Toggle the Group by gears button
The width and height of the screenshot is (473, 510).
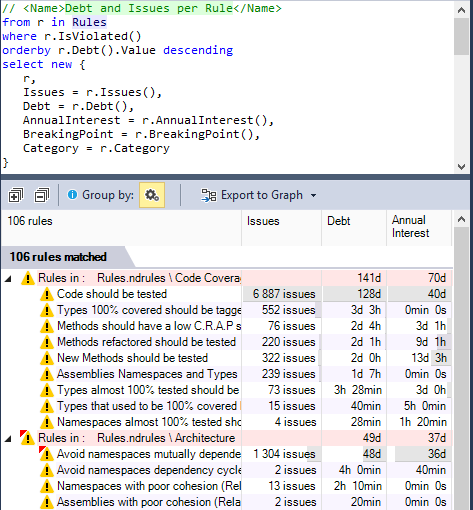pyautogui.click(x=152, y=195)
